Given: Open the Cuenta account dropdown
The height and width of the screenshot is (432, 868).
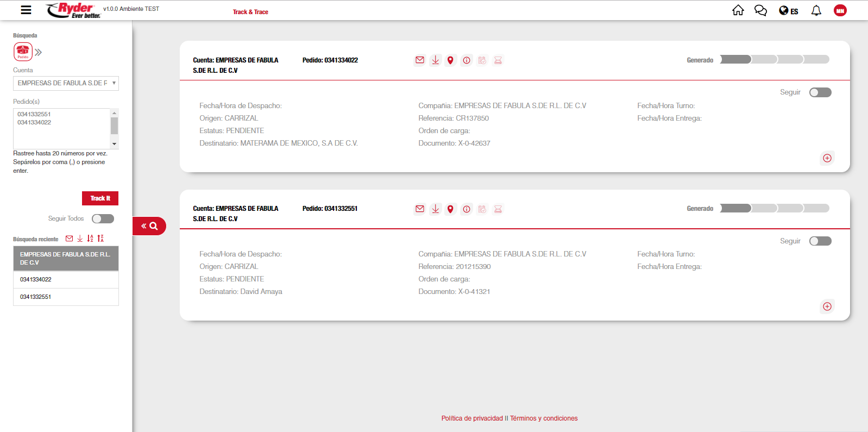Looking at the screenshot, I should pos(66,83).
